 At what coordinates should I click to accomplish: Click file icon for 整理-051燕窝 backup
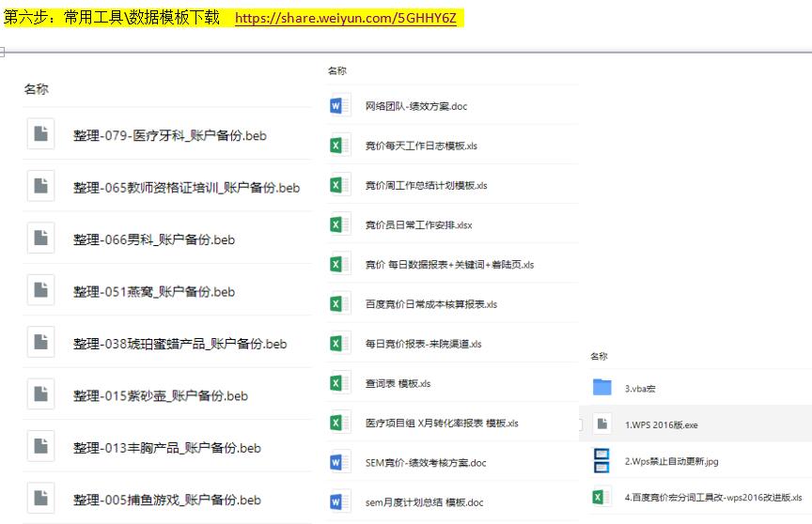[41, 289]
